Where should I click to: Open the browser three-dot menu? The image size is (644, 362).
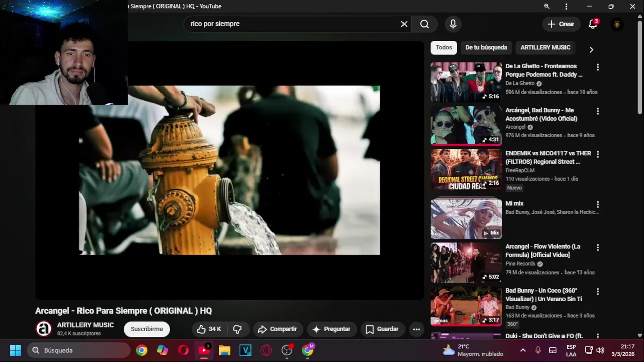(566, 6)
